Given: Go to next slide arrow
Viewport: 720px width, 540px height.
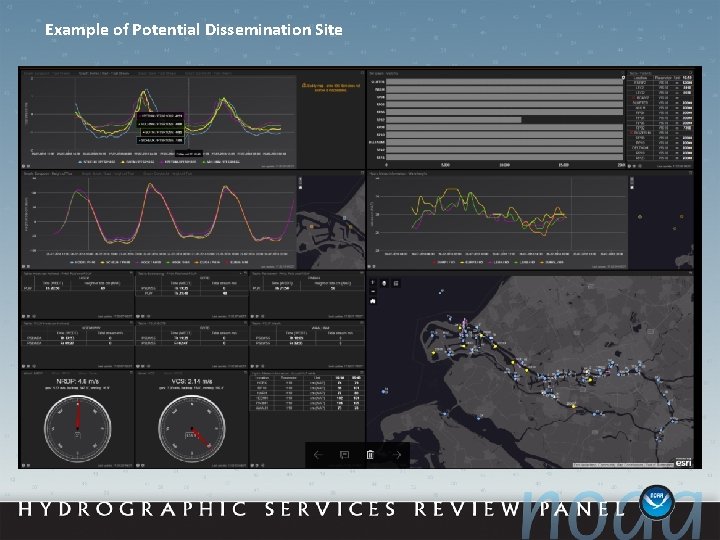Looking at the screenshot, I should click(397, 455).
